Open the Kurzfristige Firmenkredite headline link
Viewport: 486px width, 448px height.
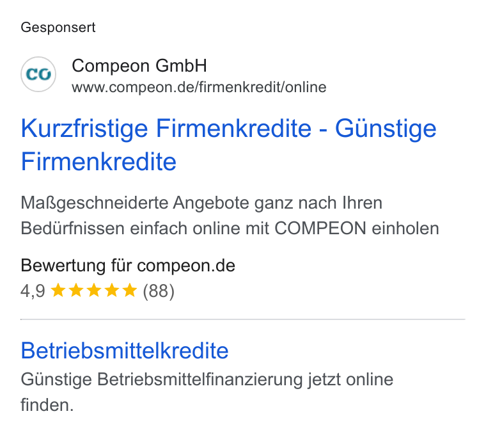point(229,145)
